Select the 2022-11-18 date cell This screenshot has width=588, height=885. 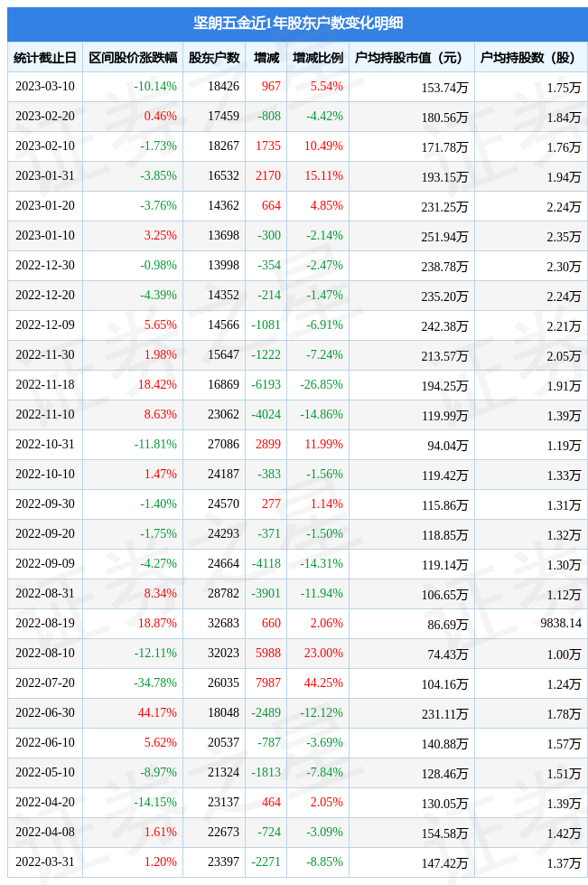click(x=45, y=384)
